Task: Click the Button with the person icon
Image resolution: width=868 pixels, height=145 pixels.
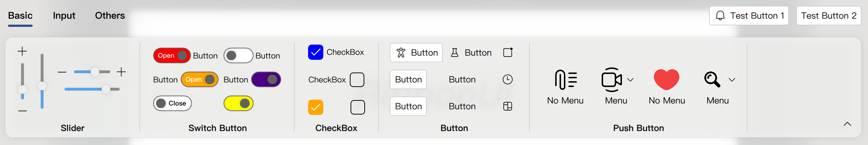Action: pyautogui.click(x=416, y=53)
